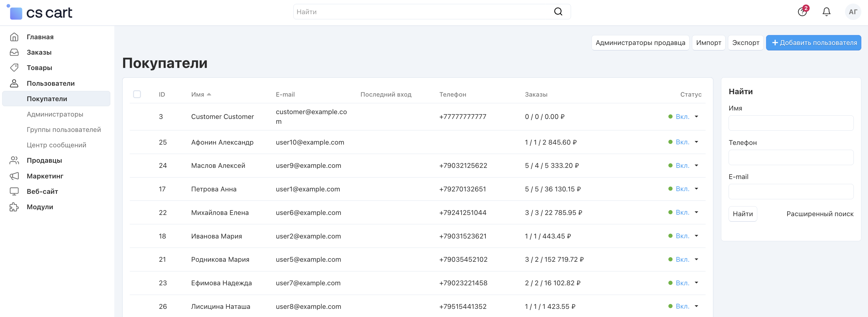Click the Add-ons puzzle piece icon
The image size is (868, 317).
click(x=14, y=207)
